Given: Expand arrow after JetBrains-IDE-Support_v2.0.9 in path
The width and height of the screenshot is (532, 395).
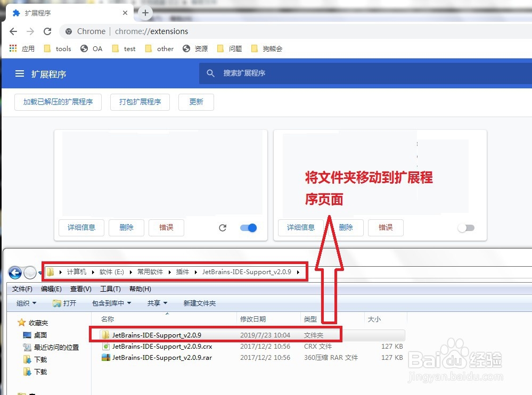Looking at the screenshot, I should tap(298, 272).
